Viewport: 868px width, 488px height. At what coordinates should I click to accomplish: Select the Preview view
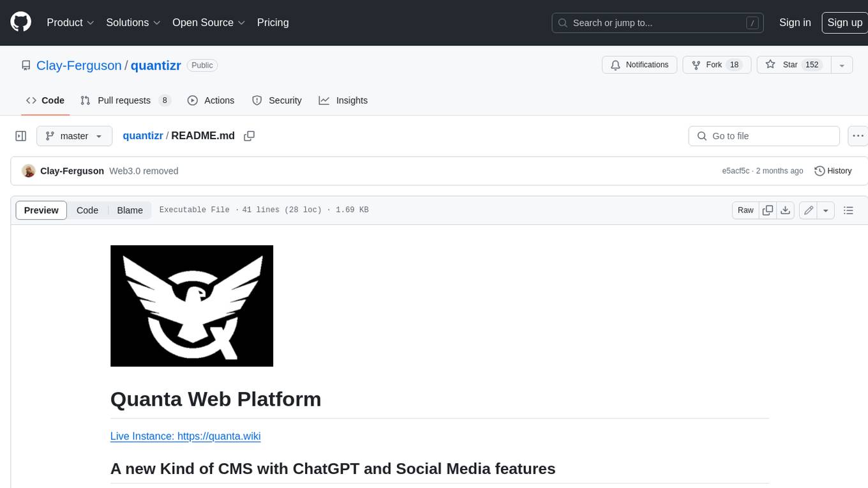click(x=41, y=210)
